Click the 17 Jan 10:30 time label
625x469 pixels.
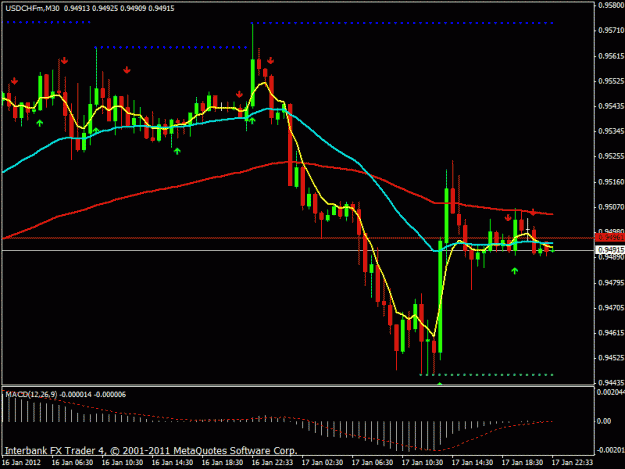(x=422, y=463)
